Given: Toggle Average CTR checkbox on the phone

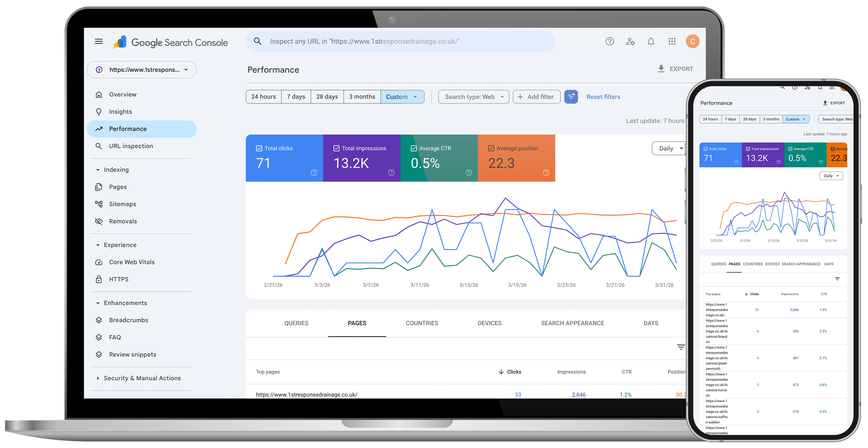Looking at the screenshot, I should click(790, 149).
